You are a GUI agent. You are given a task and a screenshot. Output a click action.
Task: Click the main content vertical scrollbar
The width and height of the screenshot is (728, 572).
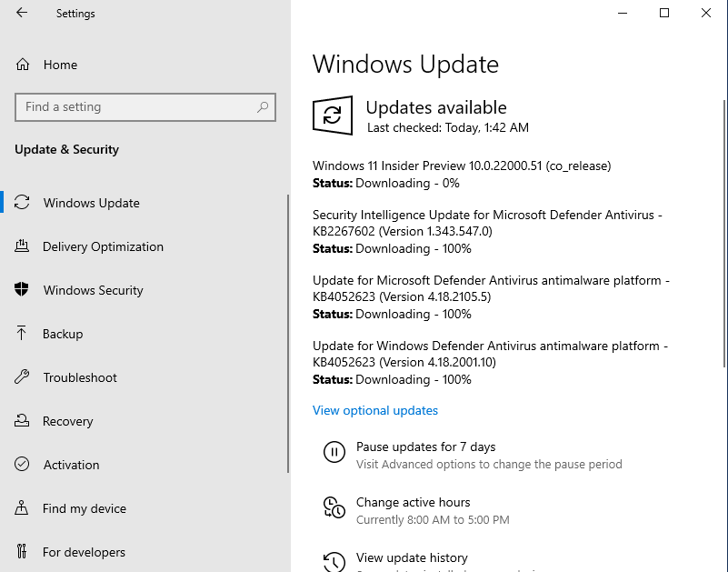(725, 232)
